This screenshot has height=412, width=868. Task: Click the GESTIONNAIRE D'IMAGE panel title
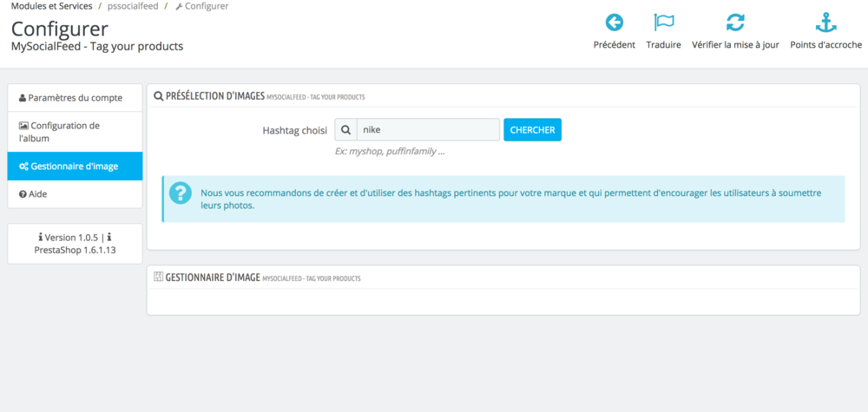pyautogui.click(x=213, y=278)
